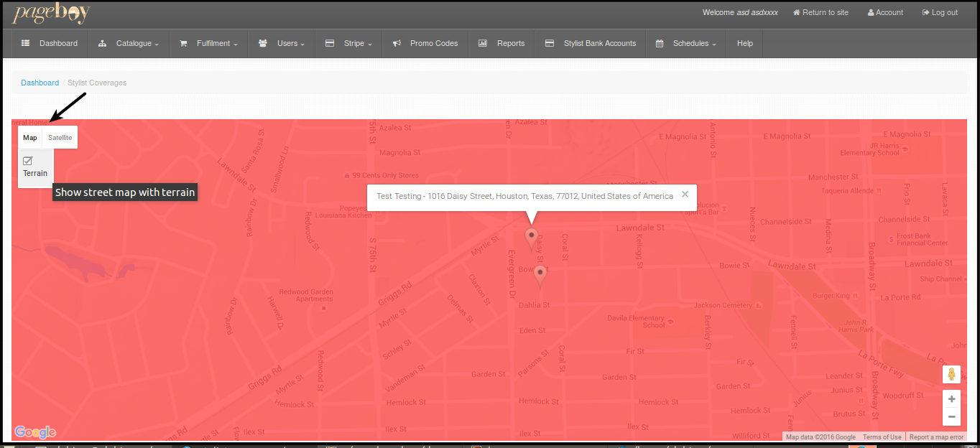Go to Dashboard via breadcrumb link
The width and height of the screenshot is (980, 448).
coord(40,83)
